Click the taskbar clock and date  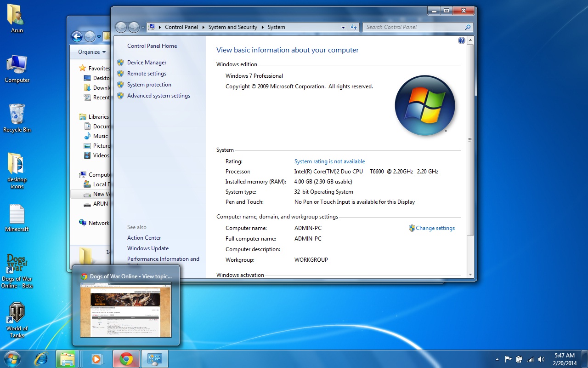pyautogui.click(x=565, y=359)
